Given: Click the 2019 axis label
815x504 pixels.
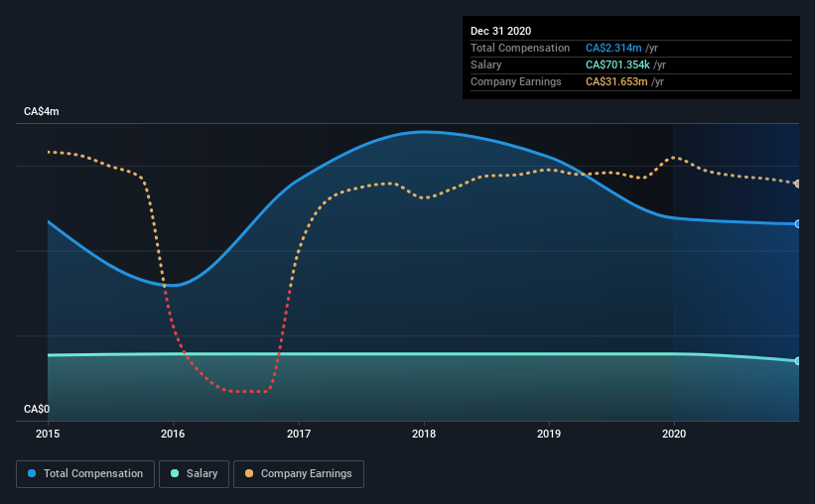Looking at the screenshot, I should (549, 434).
